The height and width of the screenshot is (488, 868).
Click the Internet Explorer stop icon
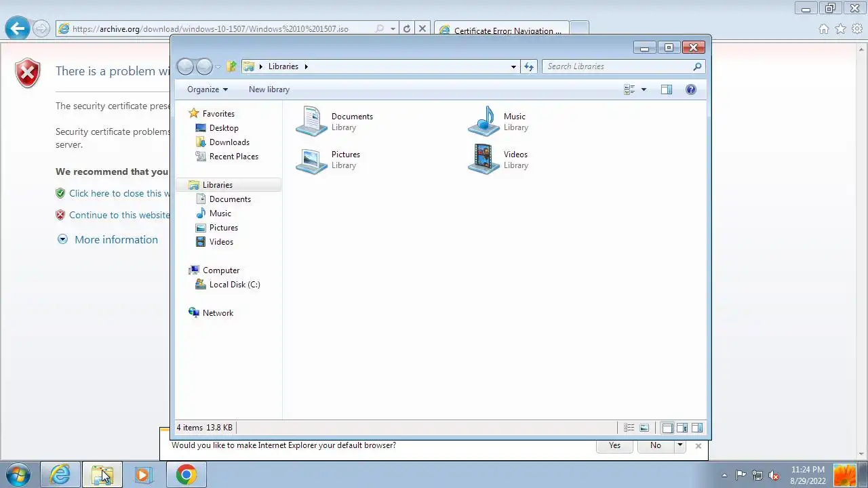(422, 28)
